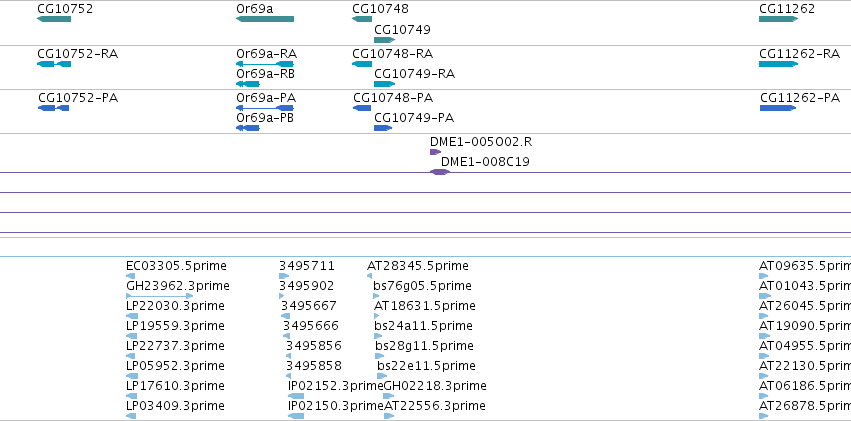Click the GH23962.3prime EST span glyph
851x421 pixels.
point(160,296)
